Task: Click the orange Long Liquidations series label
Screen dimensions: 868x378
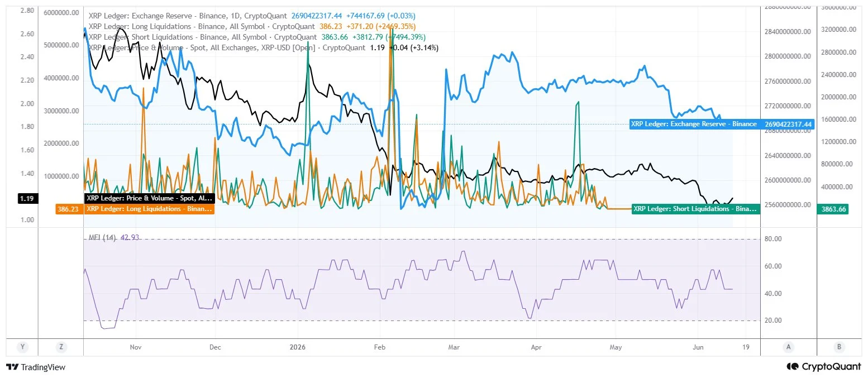Action: point(150,209)
